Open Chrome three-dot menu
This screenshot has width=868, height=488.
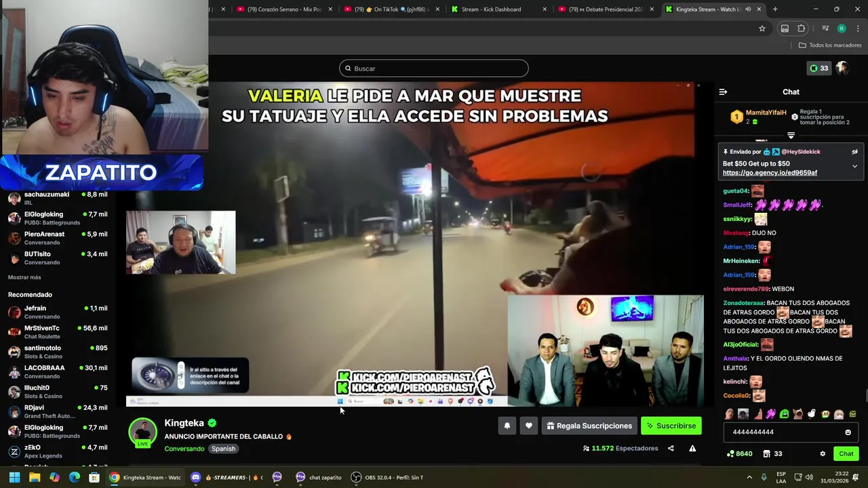click(x=858, y=28)
